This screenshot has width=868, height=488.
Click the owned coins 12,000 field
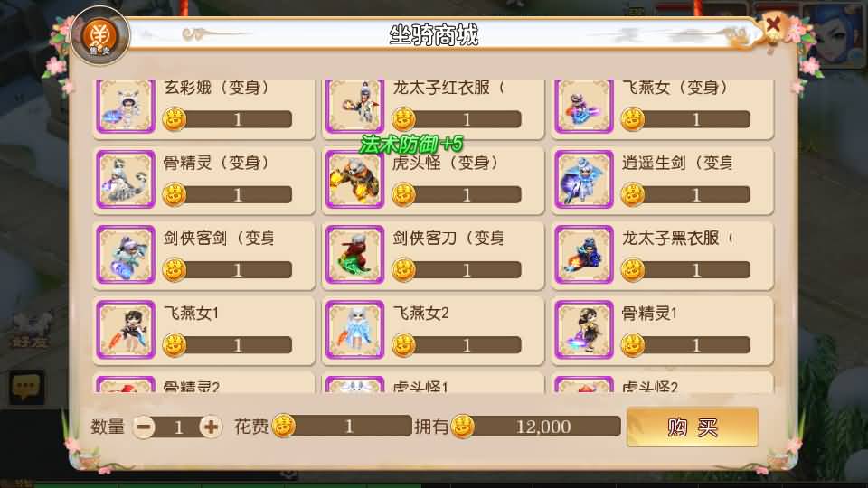coord(536,427)
